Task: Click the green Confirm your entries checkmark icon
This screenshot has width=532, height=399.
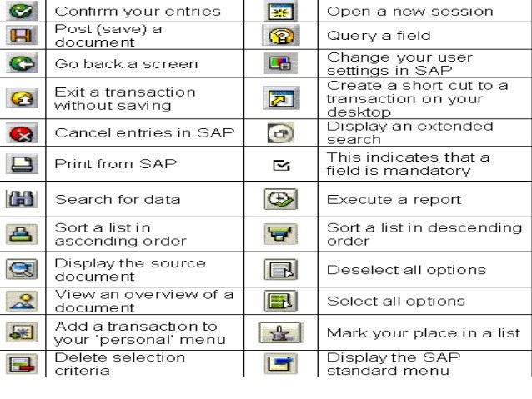Action: (22, 11)
